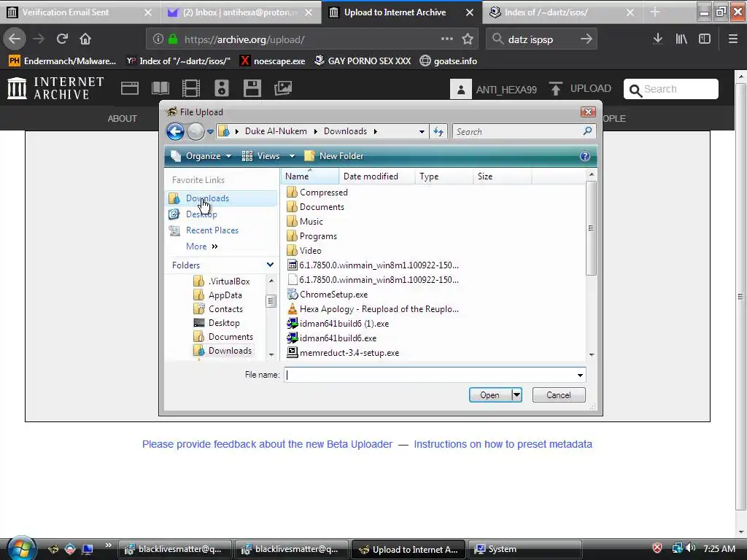The height and width of the screenshot is (560, 747).
Task: Click the Cancel button in File Upload
Action: click(558, 394)
